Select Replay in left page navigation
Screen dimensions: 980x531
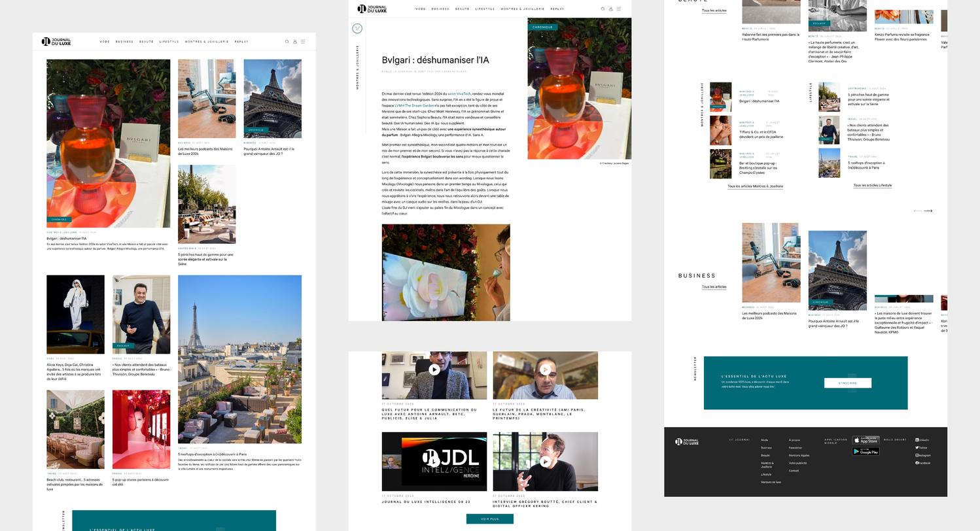(241, 42)
